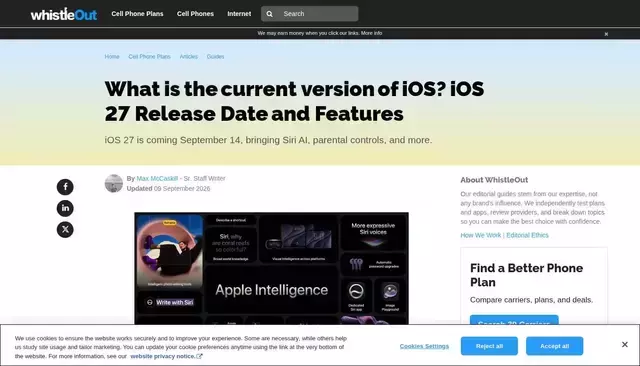640x366 pixels.
Task: Open the external website privacy notice icon
Action: (199, 356)
